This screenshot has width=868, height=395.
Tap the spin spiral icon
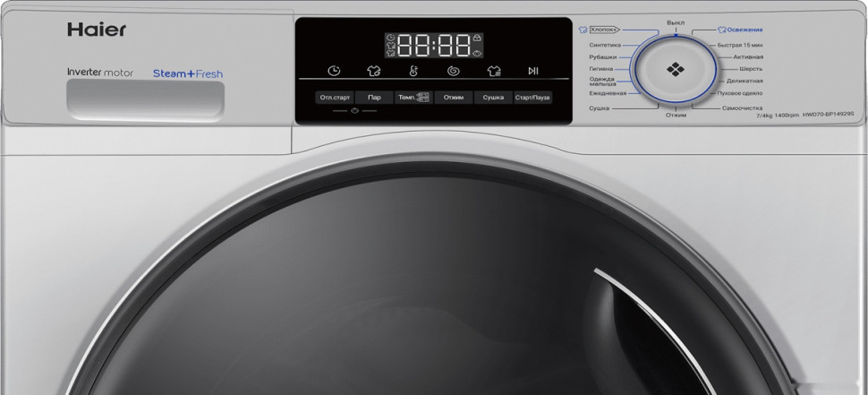click(453, 71)
